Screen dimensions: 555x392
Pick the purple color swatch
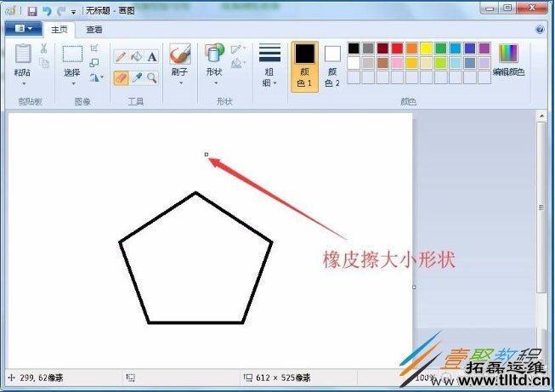click(x=484, y=48)
